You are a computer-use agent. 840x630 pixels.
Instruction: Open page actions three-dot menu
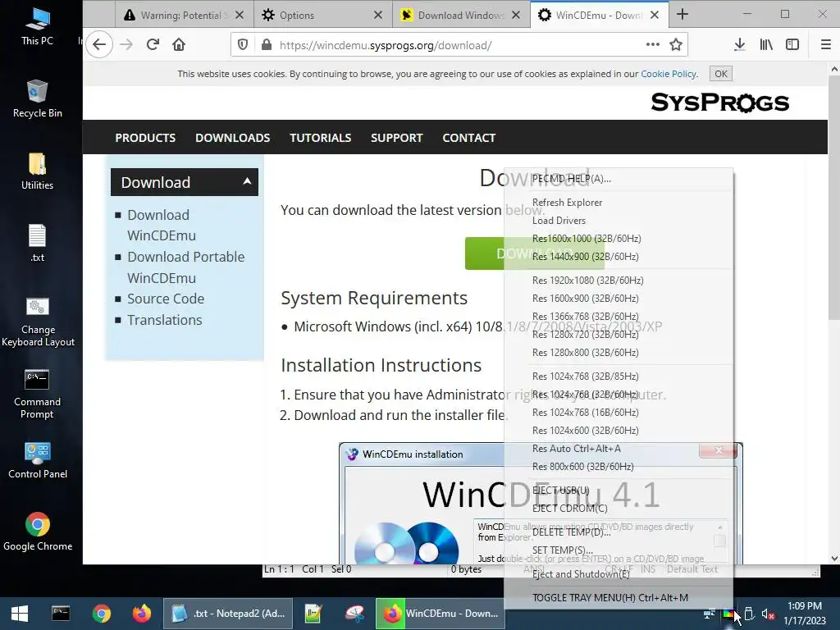coord(652,44)
